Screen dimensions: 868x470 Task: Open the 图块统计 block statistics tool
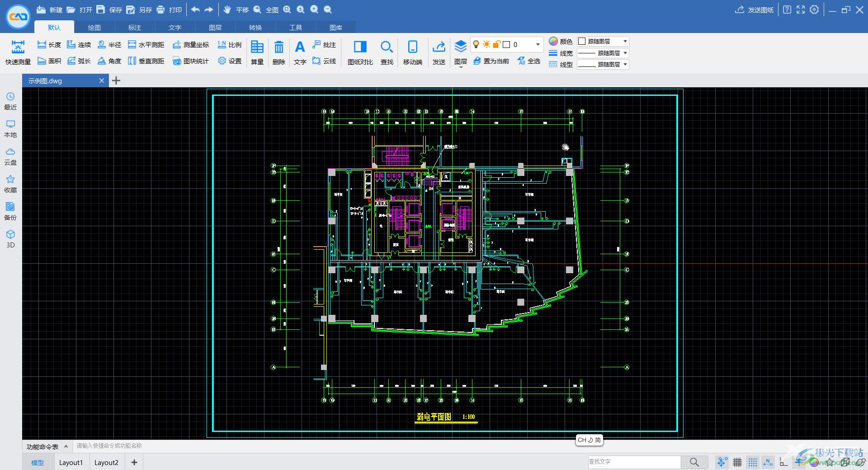click(x=191, y=61)
